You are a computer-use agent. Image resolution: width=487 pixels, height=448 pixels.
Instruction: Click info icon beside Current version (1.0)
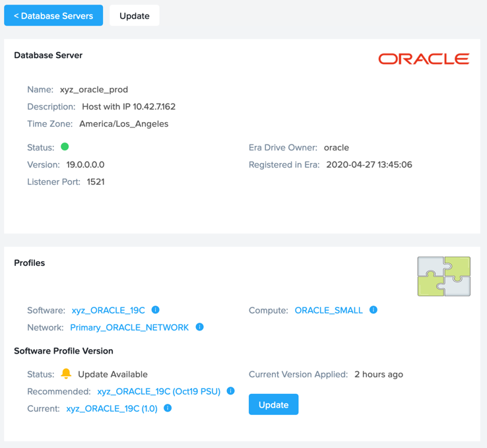tap(168, 408)
